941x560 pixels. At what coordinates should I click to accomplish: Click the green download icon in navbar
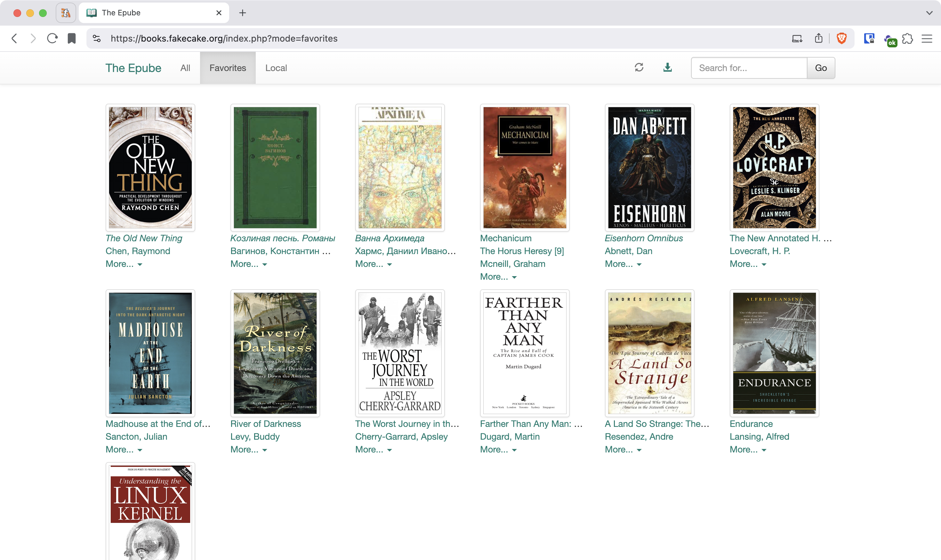tap(667, 68)
